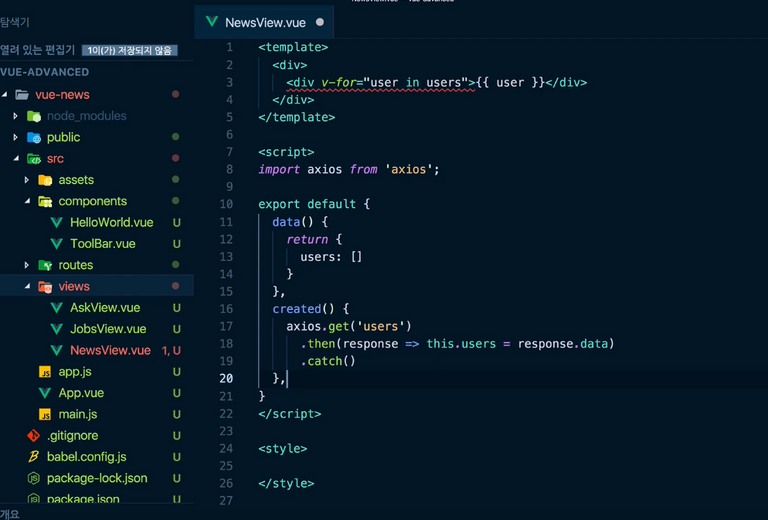The width and height of the screenshot is (768, 520).
Task: Click the 'users: []' code text
Action: 331,257
